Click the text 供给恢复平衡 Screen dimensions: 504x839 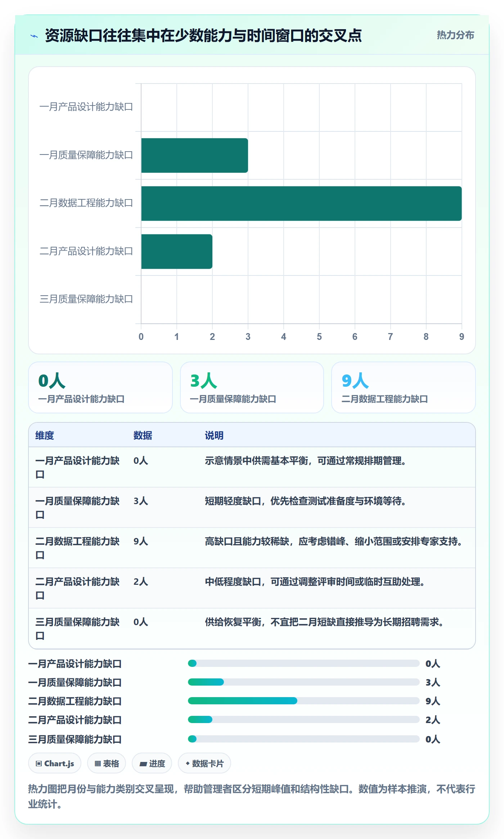click(233, 622)
